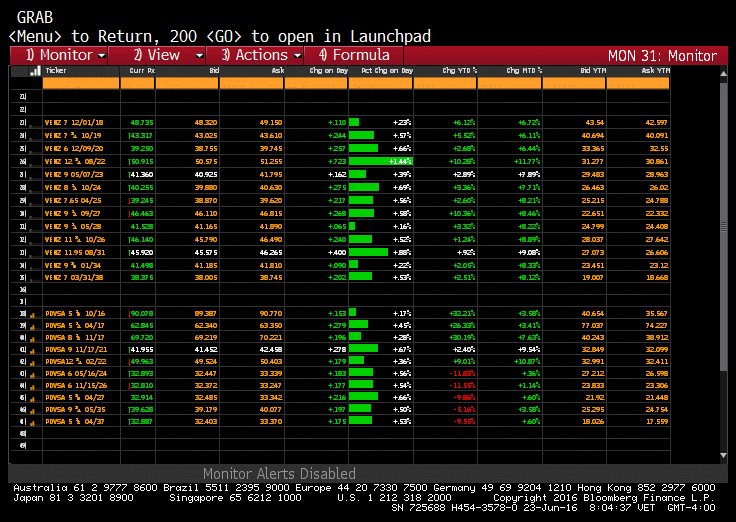Click the orange filter field under Curr Px
This screenshot has width=736, height=522.
coord(138,83)
